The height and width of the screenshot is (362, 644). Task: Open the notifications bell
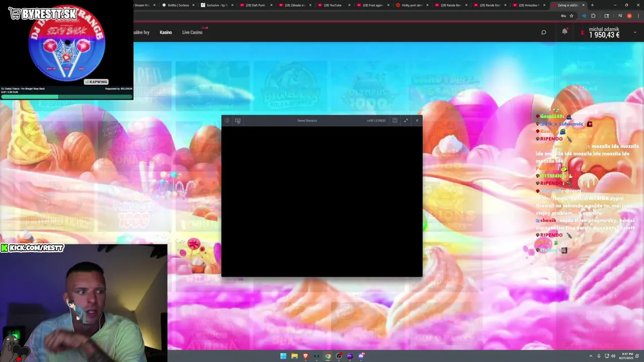[x=565, y=32]
